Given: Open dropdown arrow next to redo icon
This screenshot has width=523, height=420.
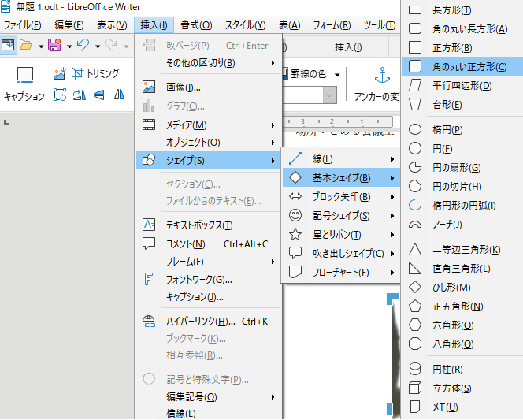Looking at the screenshot, I should point(126,46).
